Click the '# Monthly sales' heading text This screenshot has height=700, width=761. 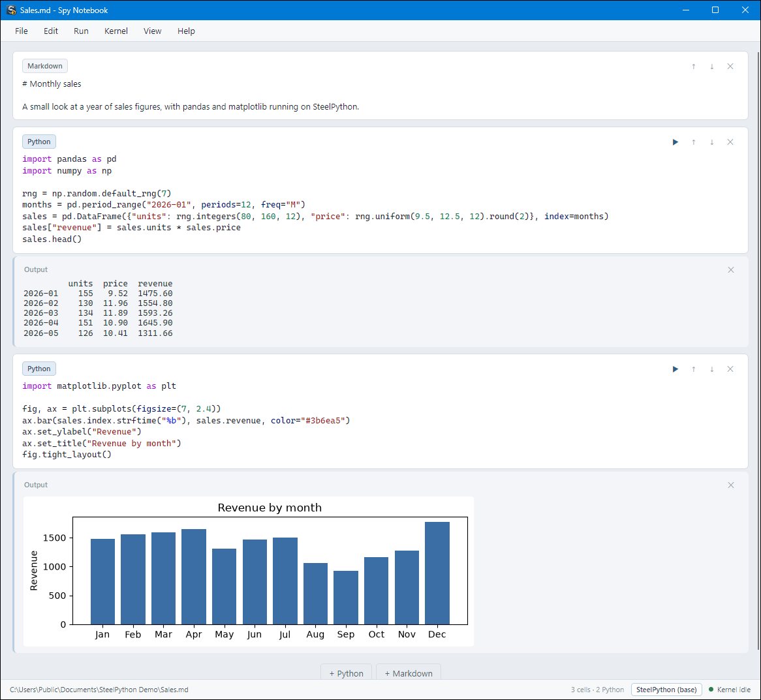52,84
